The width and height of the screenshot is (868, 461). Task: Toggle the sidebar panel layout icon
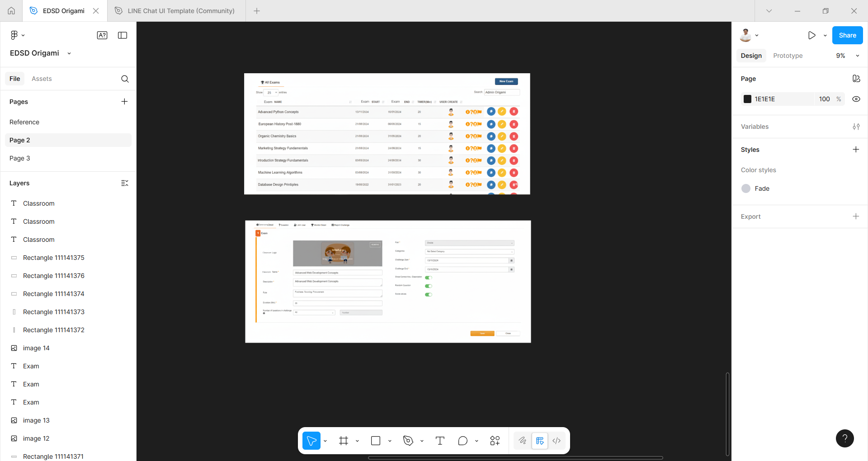point(123,35)
